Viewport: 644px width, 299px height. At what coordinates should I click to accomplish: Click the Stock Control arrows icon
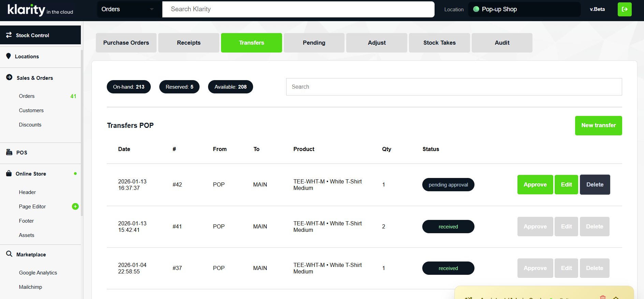click(9, 35)
